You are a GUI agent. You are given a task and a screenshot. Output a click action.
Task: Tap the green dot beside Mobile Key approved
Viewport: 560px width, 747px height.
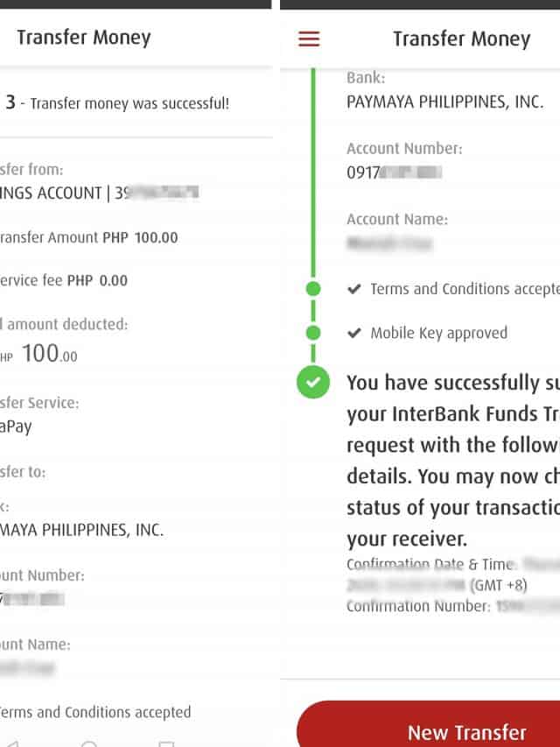click(x=313, y=333)
